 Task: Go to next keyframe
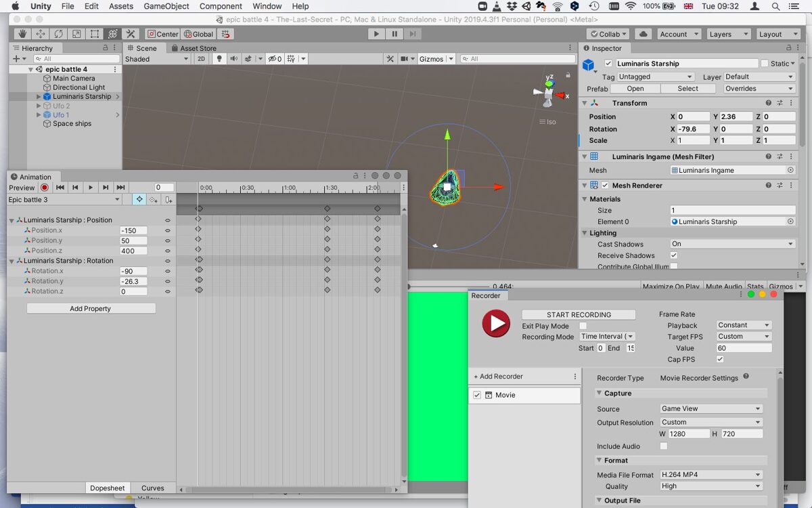pos(105,188)
